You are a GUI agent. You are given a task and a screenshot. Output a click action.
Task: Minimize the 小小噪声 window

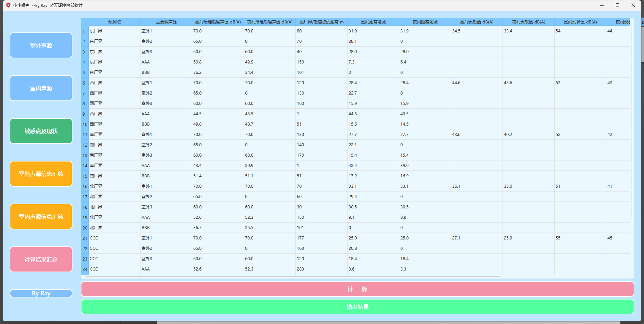click(x=602, y=5)
